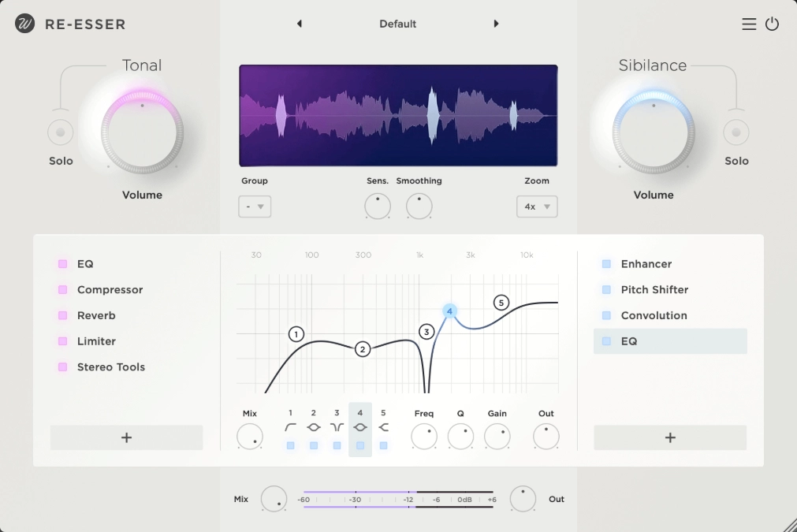Screen dimensions: 797x532
Task: Select the Compressor module in the left panel
Action: (110, 289)
